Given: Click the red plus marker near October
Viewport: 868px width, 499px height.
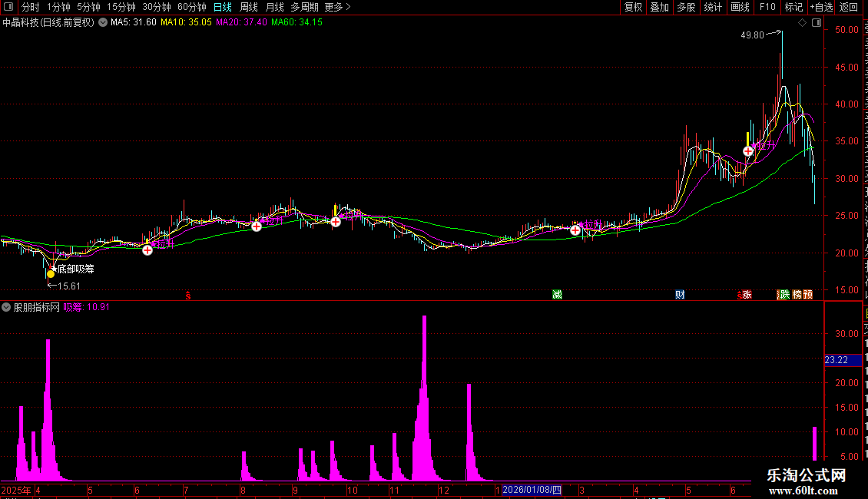Looking at the screenshot, I should [336, 222].
